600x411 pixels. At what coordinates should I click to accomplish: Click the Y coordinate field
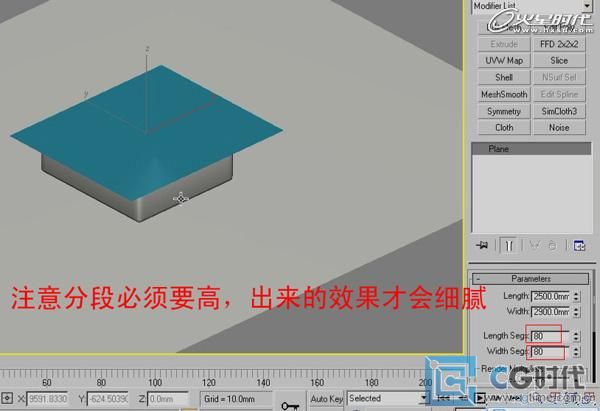(108, 399)
